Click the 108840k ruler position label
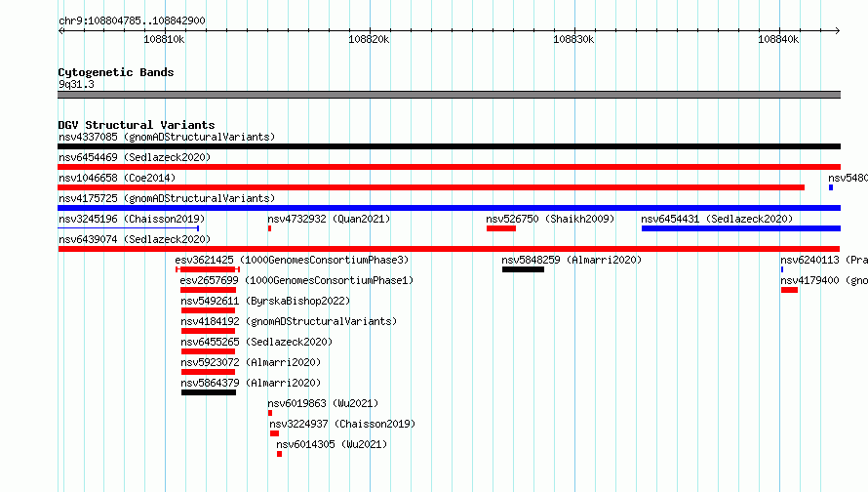Viewport: 868px width, 492px height. (x=778, y=39)
